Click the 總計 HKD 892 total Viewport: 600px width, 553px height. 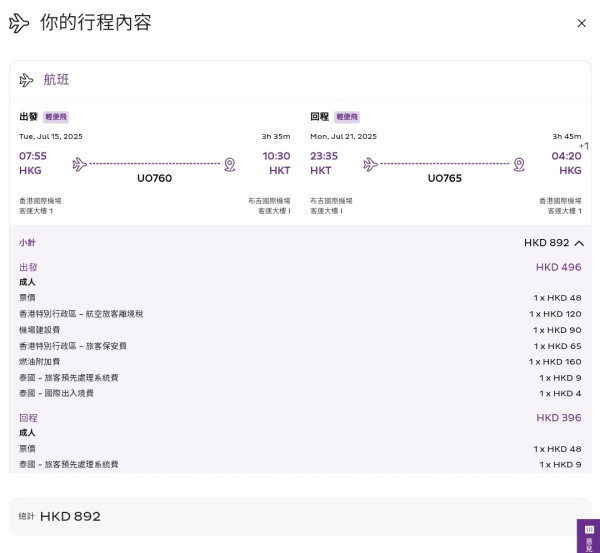coord(60,517)
